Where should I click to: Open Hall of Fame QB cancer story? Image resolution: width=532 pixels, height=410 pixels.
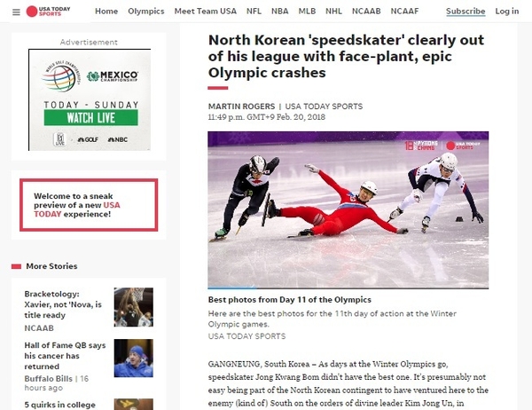[x=65, y=356]
